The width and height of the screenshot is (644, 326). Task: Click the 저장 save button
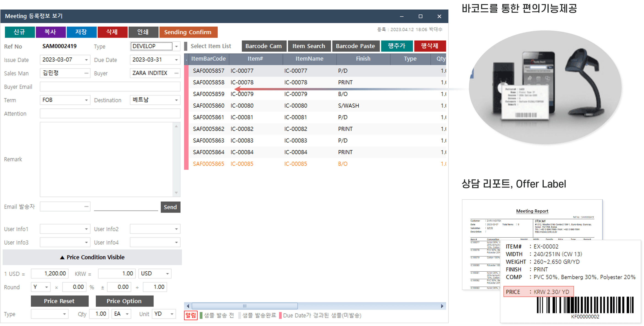pos(81,32)
